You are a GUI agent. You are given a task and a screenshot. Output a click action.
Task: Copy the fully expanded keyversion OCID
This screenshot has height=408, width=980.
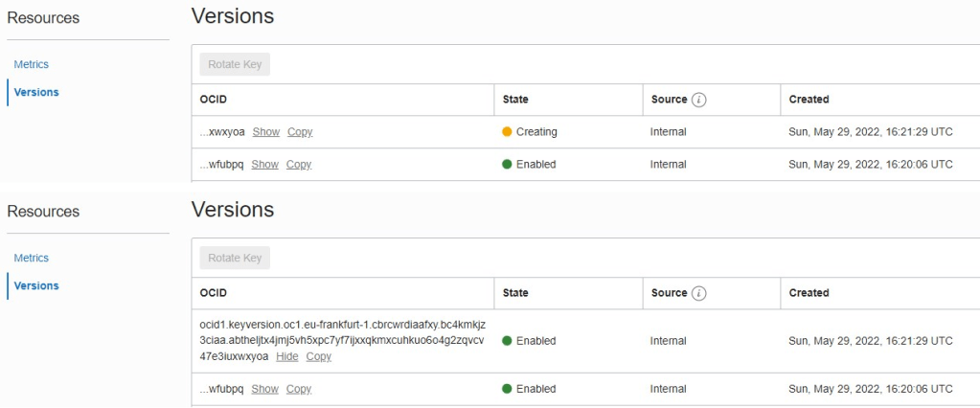[319, 356]
